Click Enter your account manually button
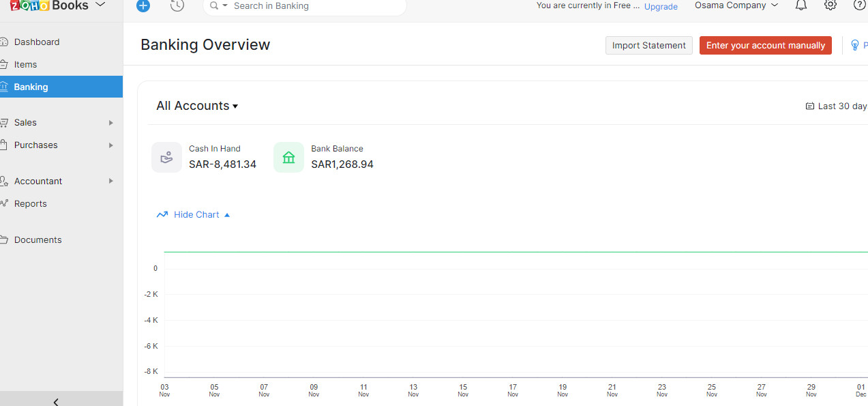This screenshot has height=406, width=868. tap(765, 46)
